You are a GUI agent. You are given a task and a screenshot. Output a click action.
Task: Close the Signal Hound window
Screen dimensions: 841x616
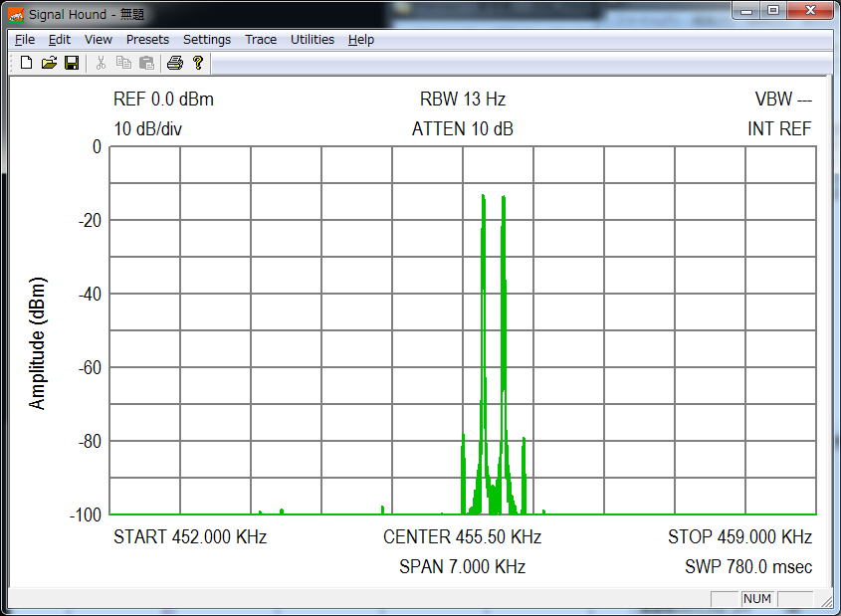(x=810, y=11)
